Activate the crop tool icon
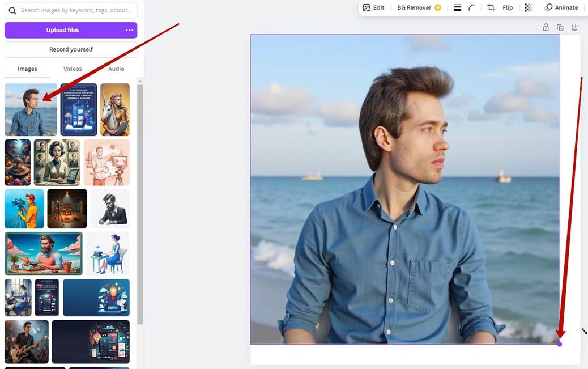 [491, 7]
